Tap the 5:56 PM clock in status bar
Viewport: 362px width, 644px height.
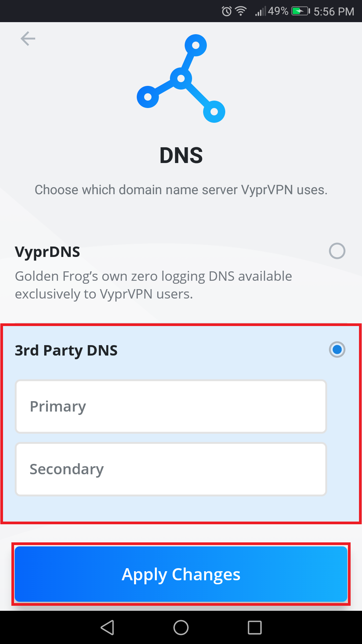[x=334, y=11]
